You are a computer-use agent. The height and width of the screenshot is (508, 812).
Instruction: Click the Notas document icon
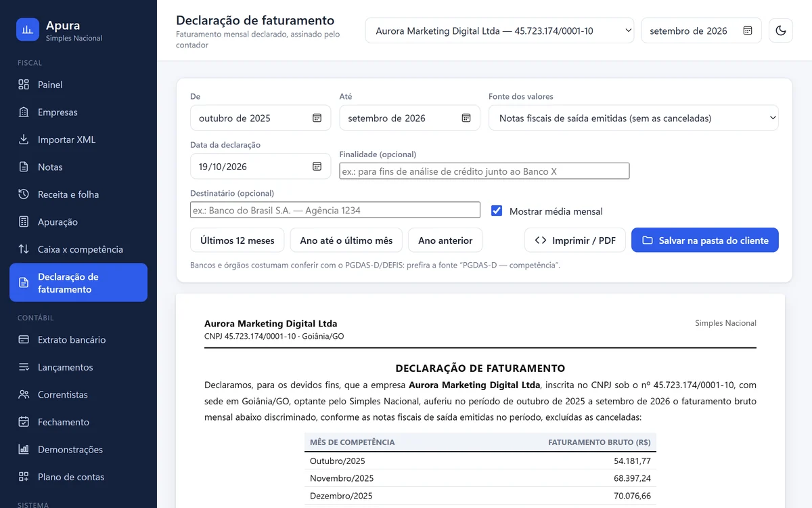point(24,167)
